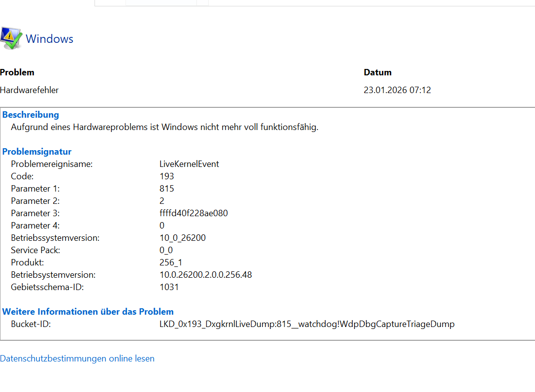This screenshot has width=535, height=392.
Task: Select the Parameter 4 value '0'
Action: (x=162, y=226)
